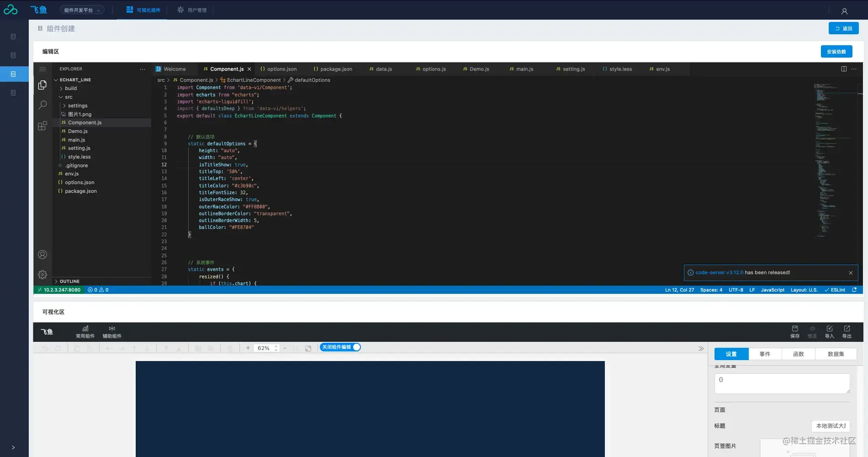The height and width of the screenshot is (457, 868).
Task: Expand the OUTLINE section
Action: pos(69,282)
